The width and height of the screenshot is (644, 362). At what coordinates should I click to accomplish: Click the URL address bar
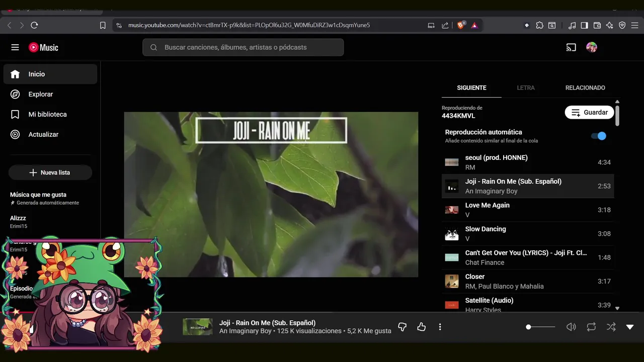(249, 25)
